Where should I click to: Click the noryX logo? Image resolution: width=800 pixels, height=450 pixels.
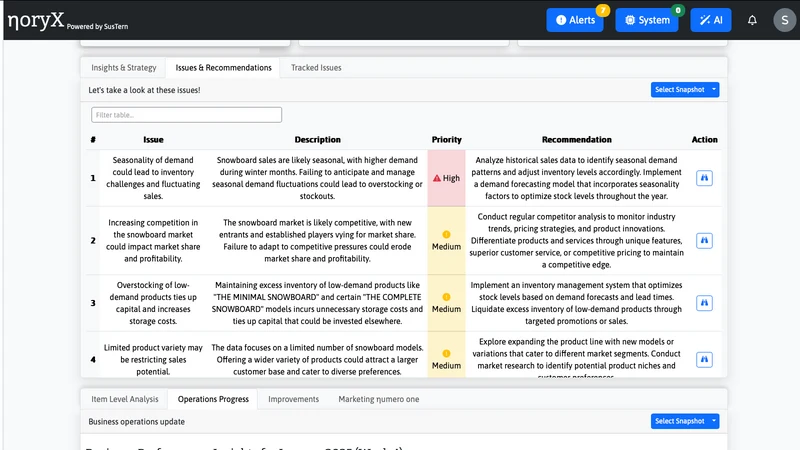[x=36, y=21]
